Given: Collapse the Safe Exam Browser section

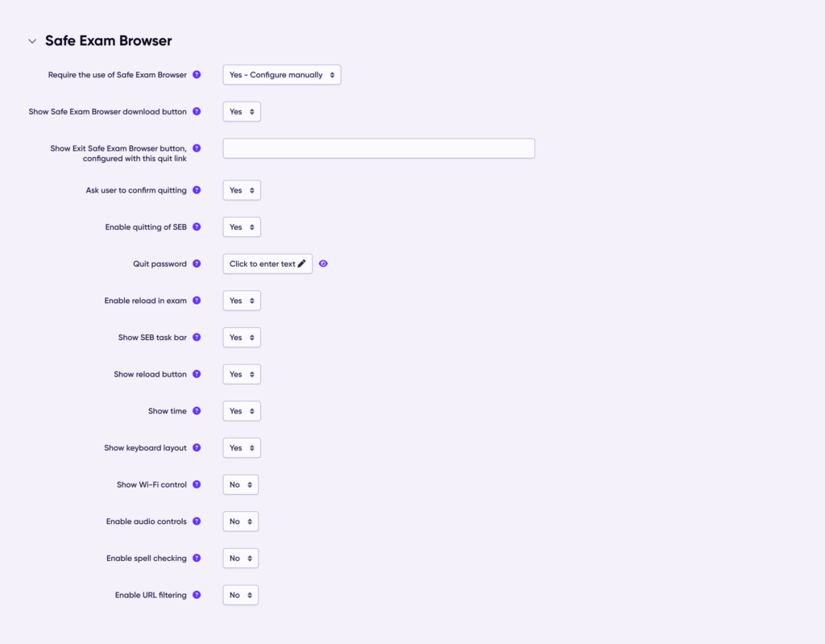Looking at the screenshot, I should [x=32, y=41].
